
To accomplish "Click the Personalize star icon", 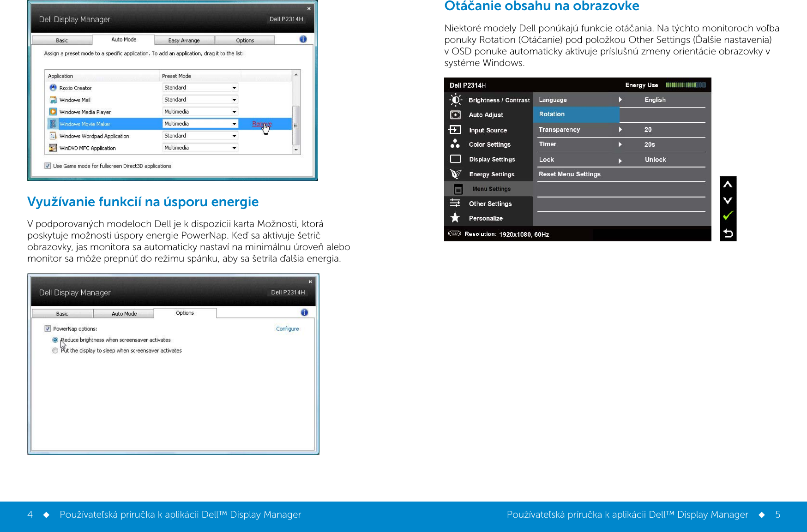I will (x=455, y=218).
